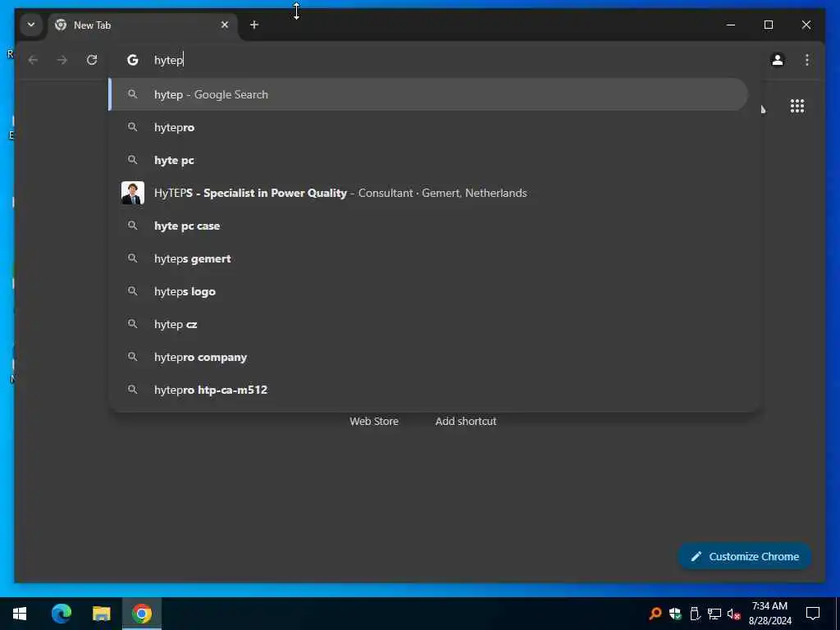Select the hyte pc suggestion
The width and height of the screenshot is (840, 630).
pos(427,160)
